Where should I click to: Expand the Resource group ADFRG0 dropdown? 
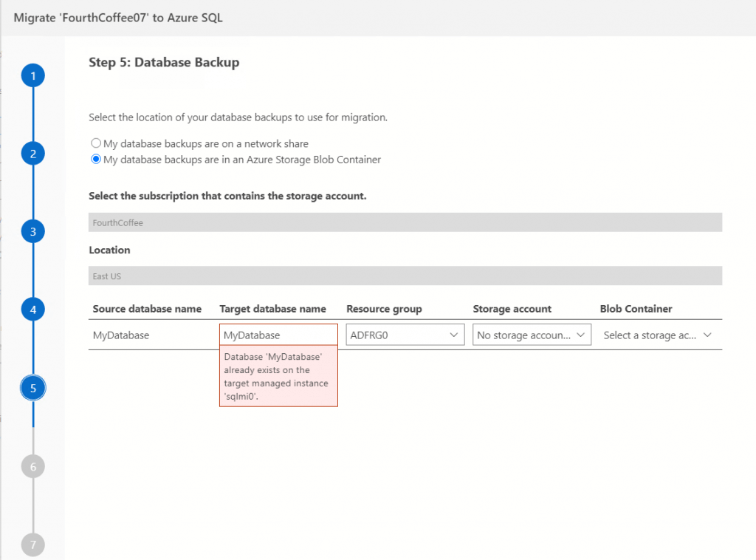coord(405,335)
